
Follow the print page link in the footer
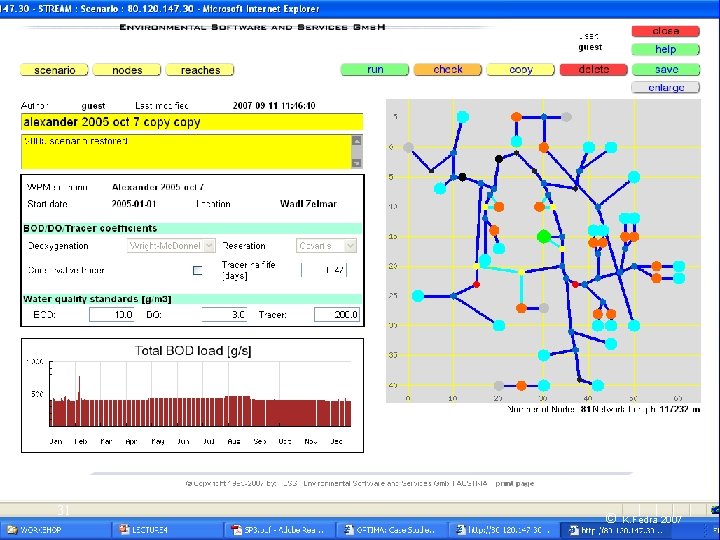514,483
